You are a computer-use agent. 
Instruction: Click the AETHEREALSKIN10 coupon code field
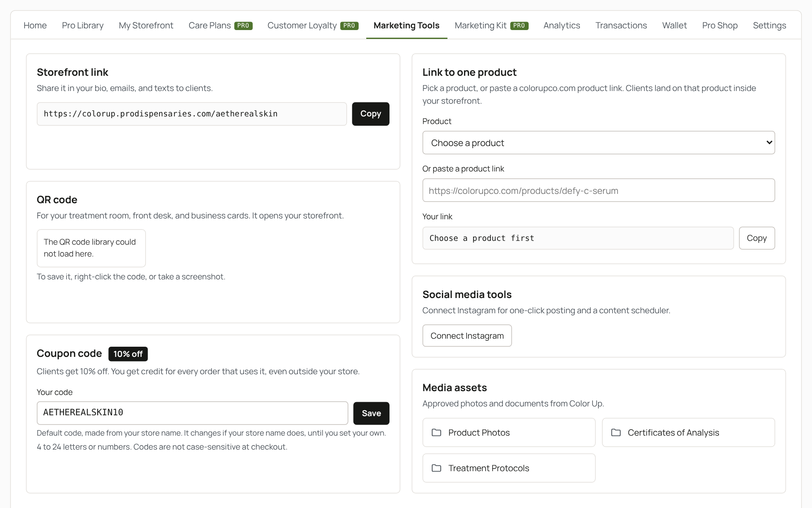click(192, 413)
